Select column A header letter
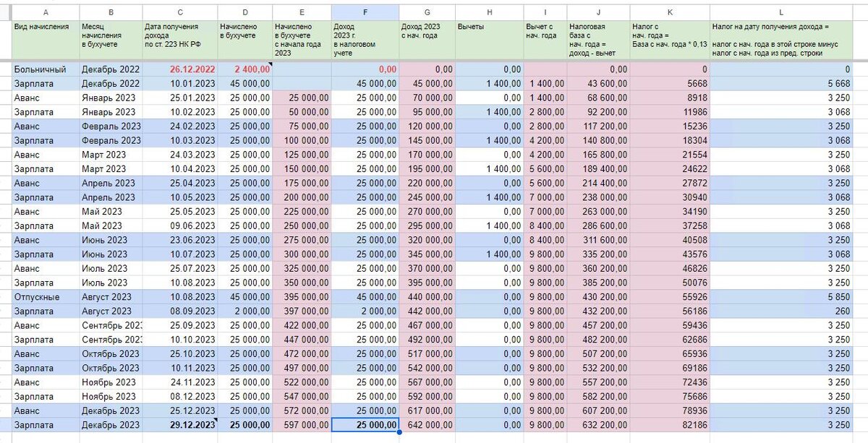868x443 pixels. [x=46, y=12]
